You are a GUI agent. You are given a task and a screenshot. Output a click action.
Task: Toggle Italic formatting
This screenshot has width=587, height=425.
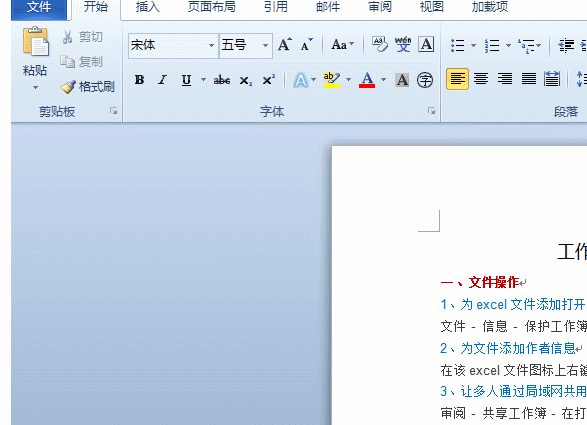click(x=162, y=80)
